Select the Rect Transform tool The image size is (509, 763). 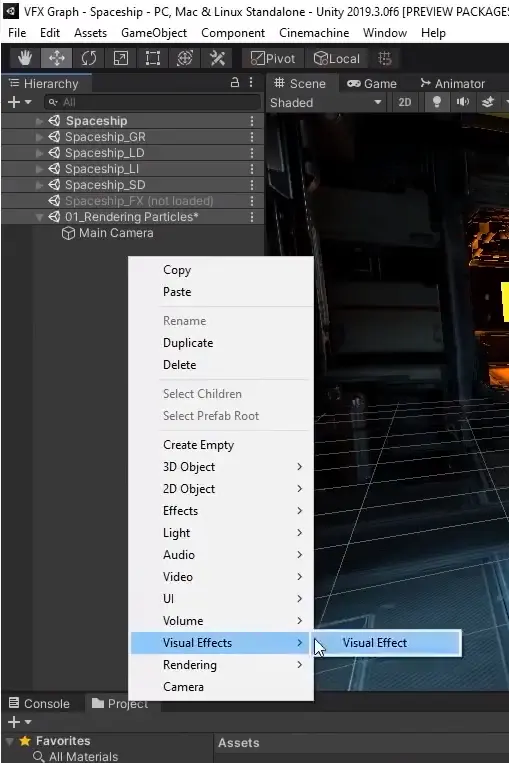point(153,58)
